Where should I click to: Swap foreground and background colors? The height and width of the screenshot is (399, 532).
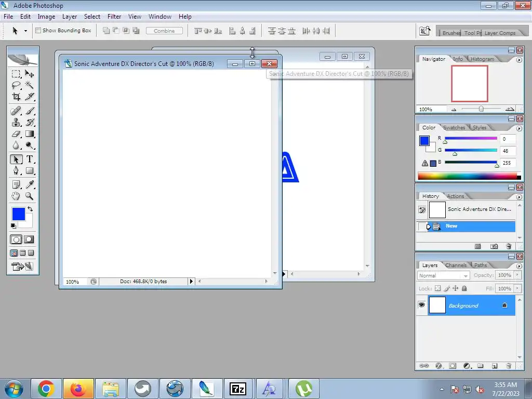point(30,209)
